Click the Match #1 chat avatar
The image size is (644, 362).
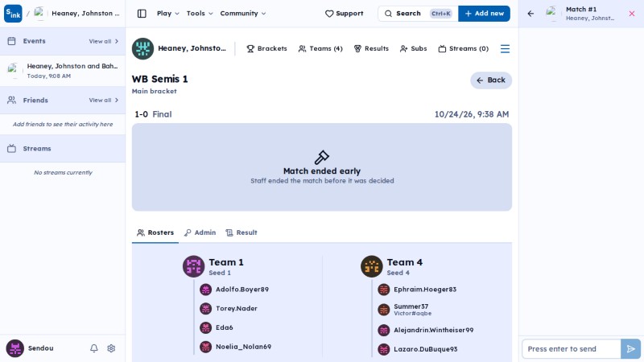(552, 14)
